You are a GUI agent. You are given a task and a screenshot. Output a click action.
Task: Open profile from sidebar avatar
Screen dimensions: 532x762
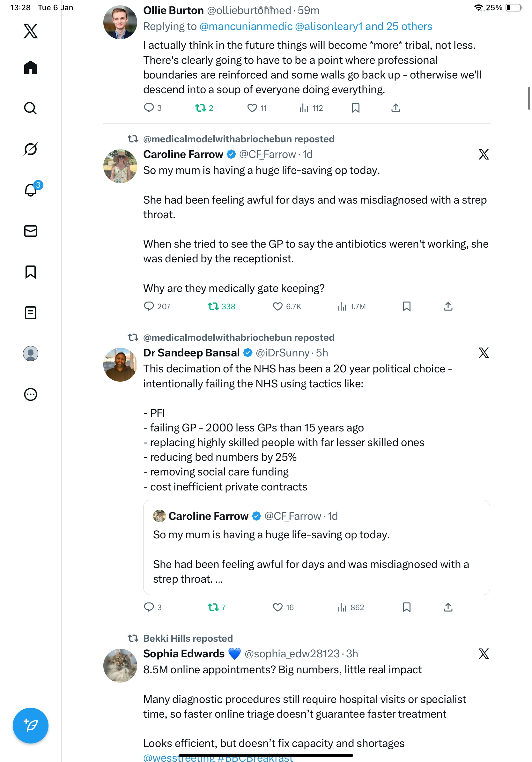[31, 354]
